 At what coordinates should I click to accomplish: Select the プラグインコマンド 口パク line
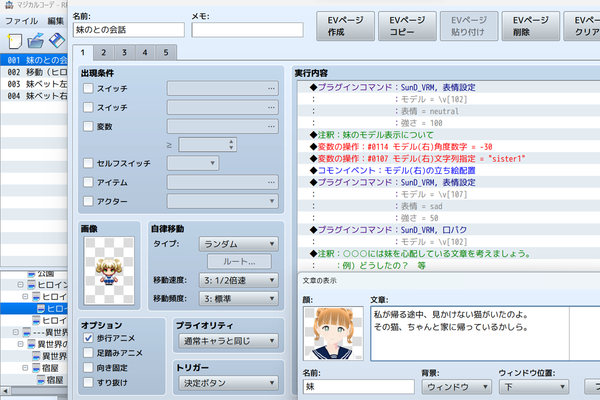448,230
